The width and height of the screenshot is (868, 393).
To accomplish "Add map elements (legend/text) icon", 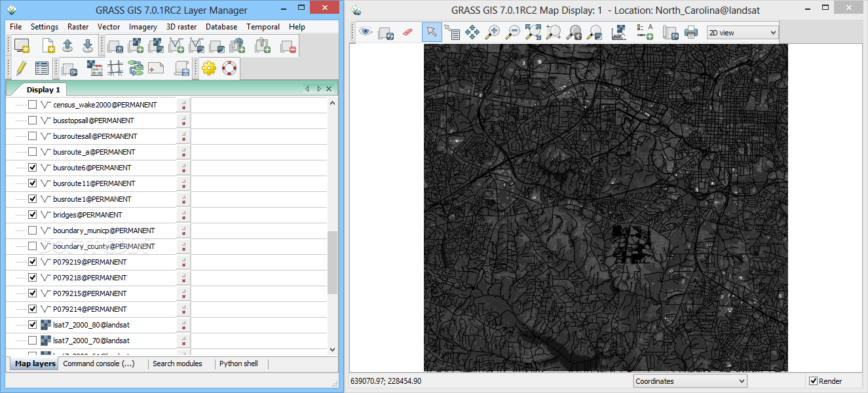I will [645, 31].
